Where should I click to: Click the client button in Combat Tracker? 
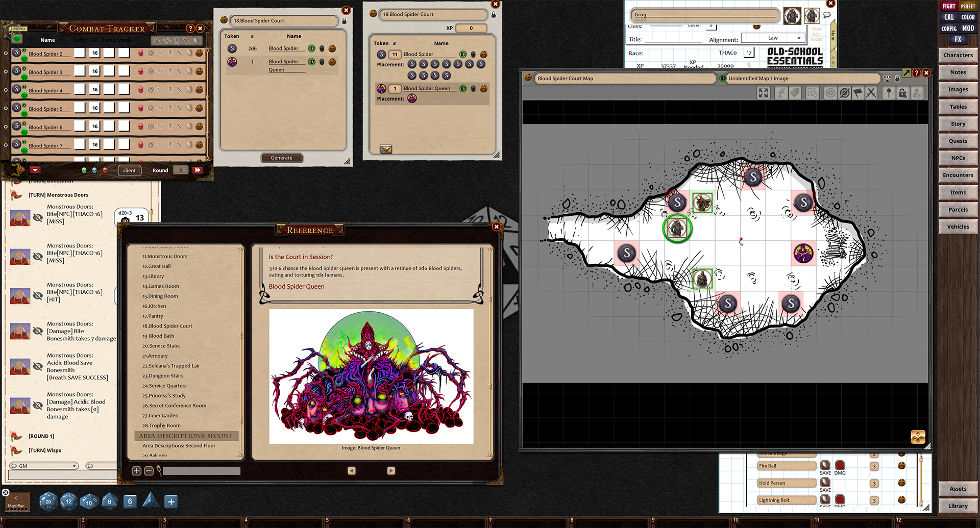coord(130,170)
